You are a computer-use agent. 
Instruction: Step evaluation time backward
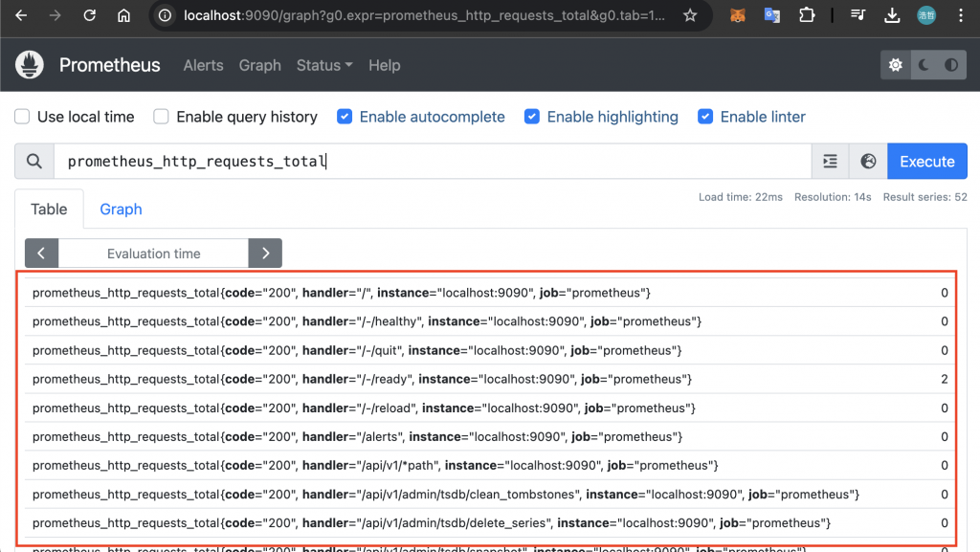click(x=41, y=253)
